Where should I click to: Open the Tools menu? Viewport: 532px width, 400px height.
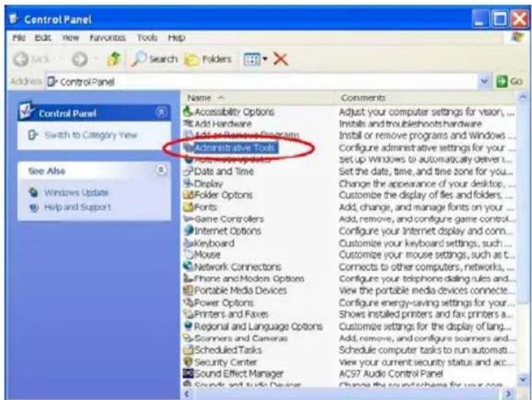pos(147,37)
